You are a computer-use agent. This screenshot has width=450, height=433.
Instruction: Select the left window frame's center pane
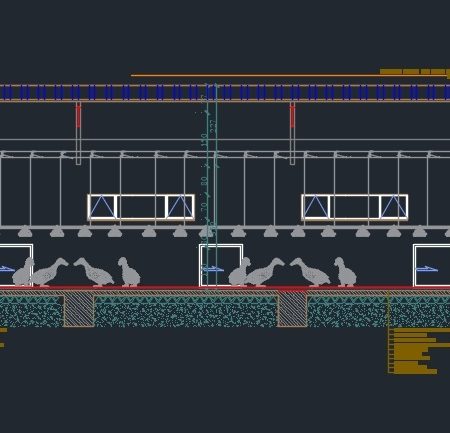pos(141,207)
